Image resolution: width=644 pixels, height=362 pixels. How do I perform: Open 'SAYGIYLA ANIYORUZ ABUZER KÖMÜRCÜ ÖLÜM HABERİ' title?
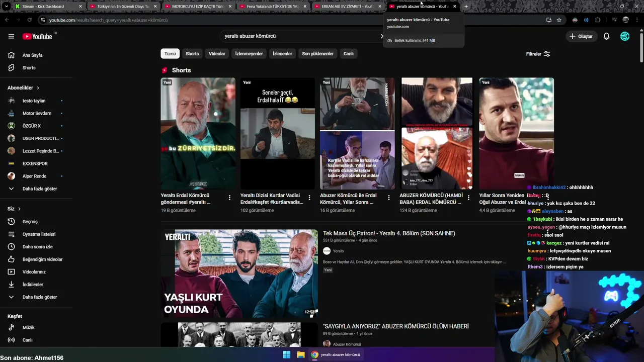(x=396, y=326)
